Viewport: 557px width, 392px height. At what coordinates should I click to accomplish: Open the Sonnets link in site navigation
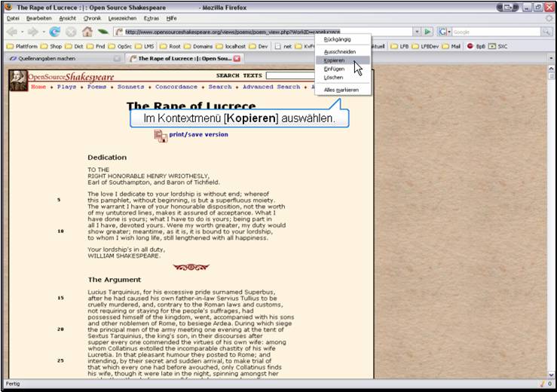point(130,87)
